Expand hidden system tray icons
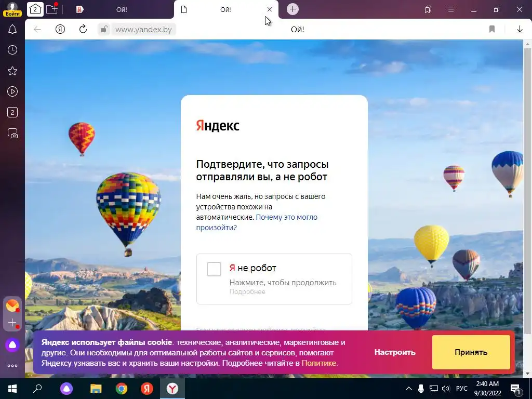 pos(409,389)
